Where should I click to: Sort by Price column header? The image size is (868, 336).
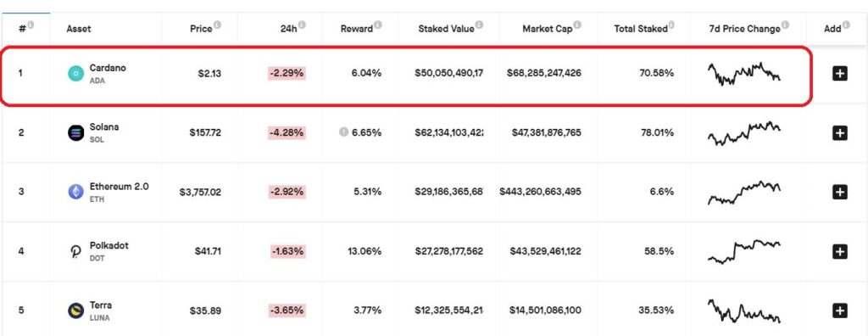click(x=201, y=29)
